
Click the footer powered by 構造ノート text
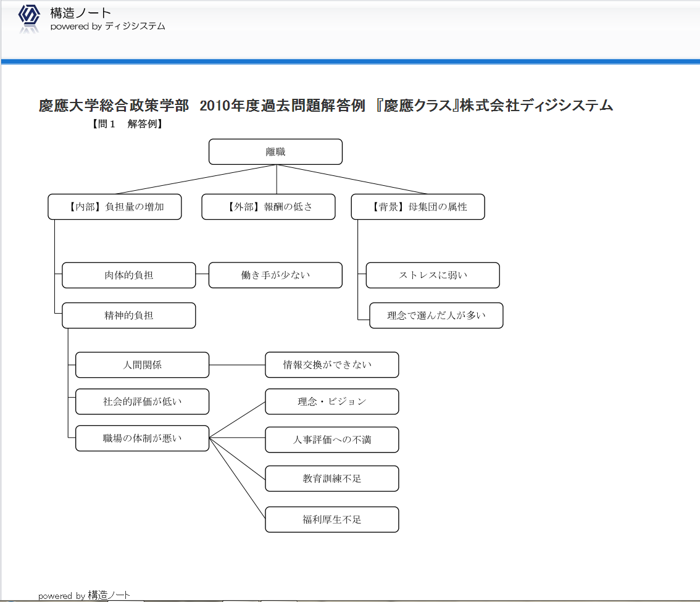84,595
